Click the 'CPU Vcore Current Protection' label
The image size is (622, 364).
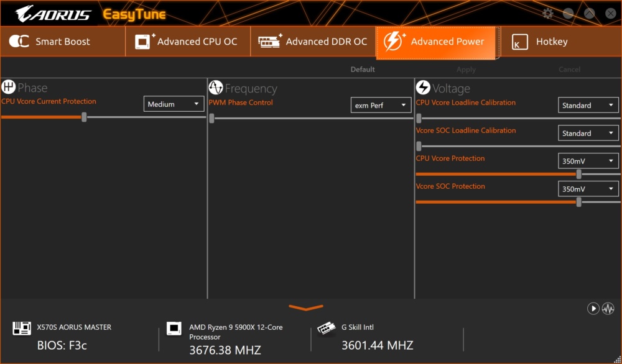[x=49, y=101]
